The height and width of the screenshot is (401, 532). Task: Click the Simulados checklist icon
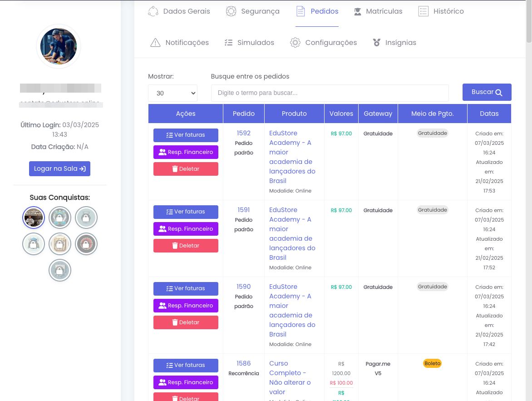pos(228,43)
